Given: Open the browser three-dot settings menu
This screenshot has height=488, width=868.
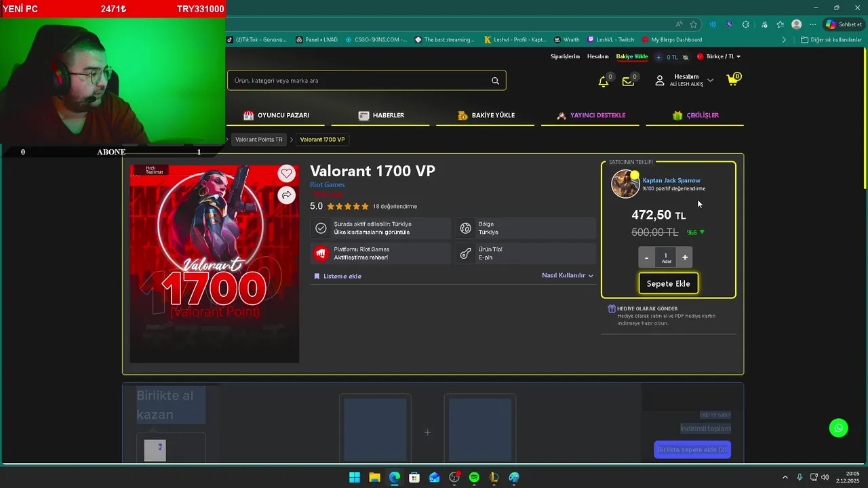Looking at the screenshot, I should click(813, 24).
